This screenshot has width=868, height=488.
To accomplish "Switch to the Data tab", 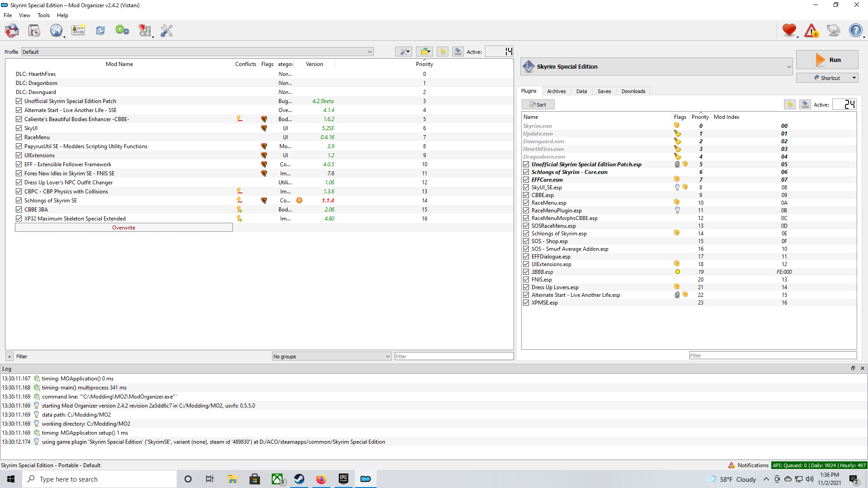I will tap(581, 91).
